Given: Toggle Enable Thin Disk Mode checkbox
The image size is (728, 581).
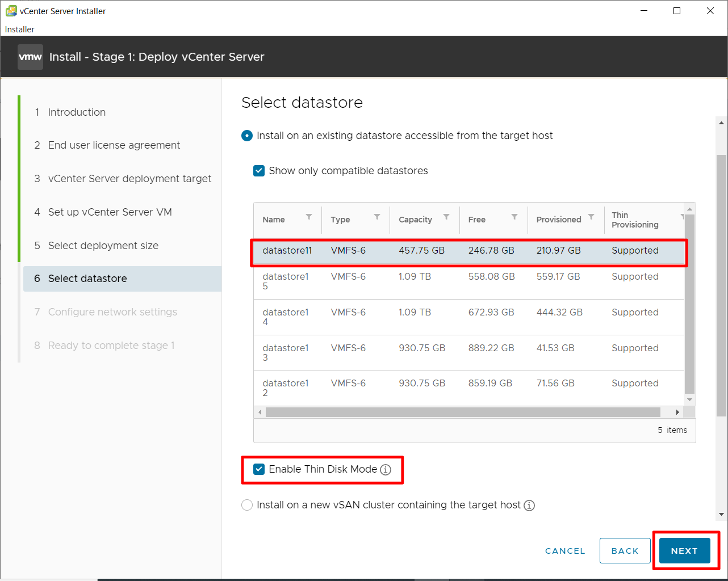Looking at the screenshot, I should click(x=259, y=469).
